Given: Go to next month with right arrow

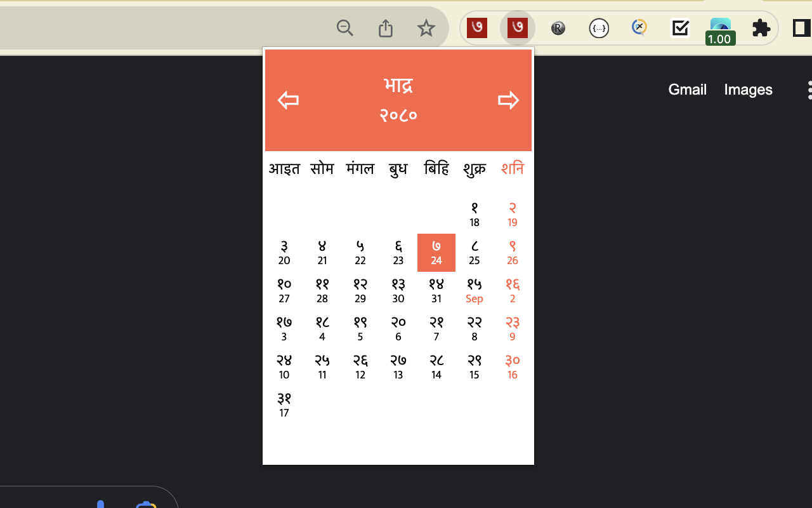Looking at the screenshot, I should 508,100.
